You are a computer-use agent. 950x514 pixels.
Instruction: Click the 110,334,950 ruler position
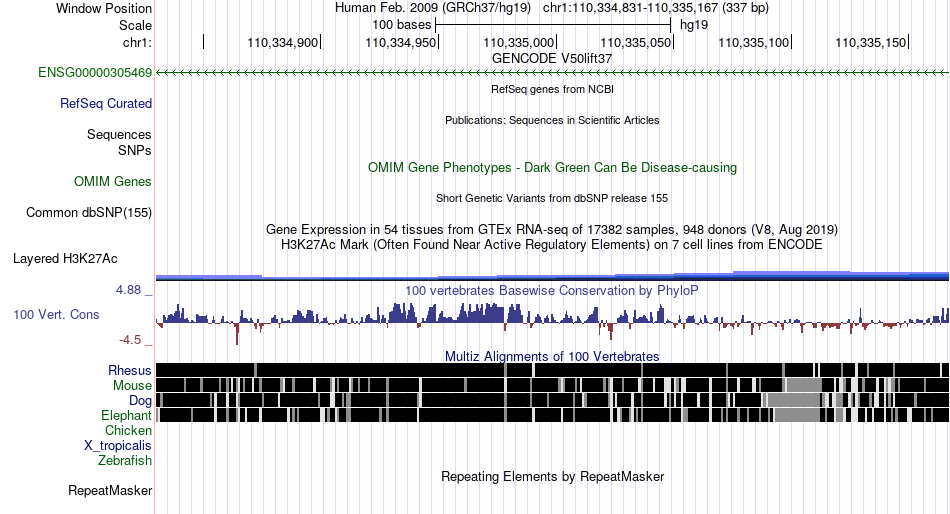400,42
